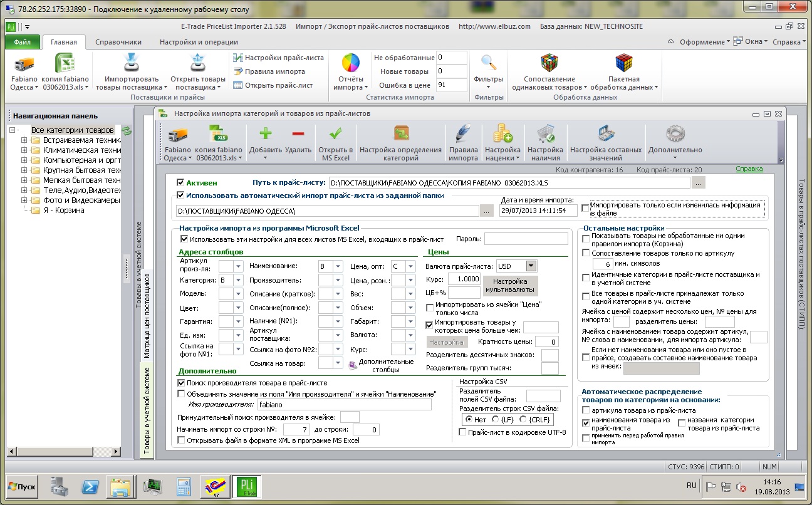This screenshot has width=812, height=505.
Task: Click the Курс value field
Action: click(464, 279)
